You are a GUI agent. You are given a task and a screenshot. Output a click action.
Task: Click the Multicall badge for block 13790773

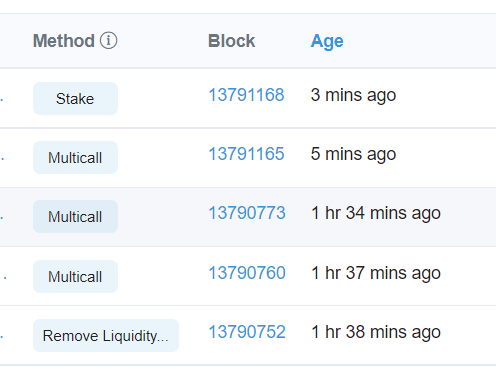(75, 217)
